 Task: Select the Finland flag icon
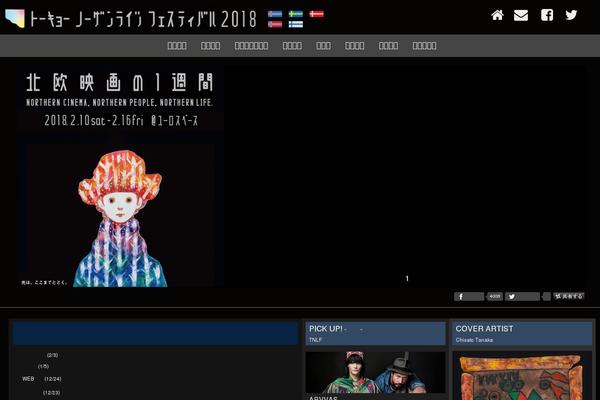pos(295,24)
